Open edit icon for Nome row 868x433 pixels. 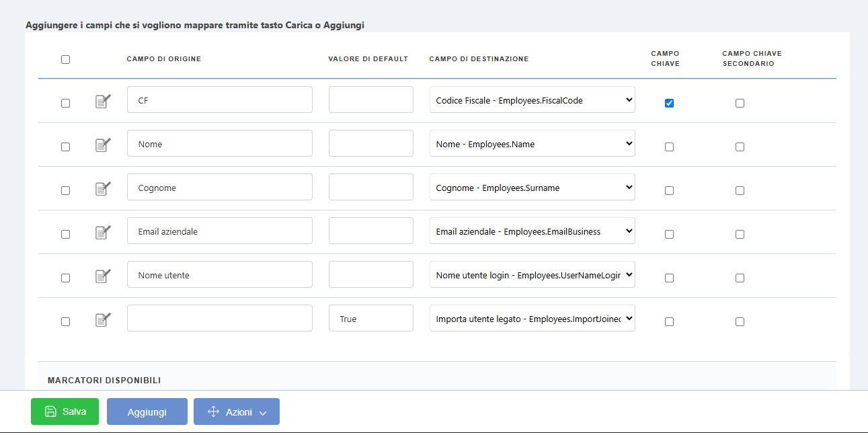103,145
